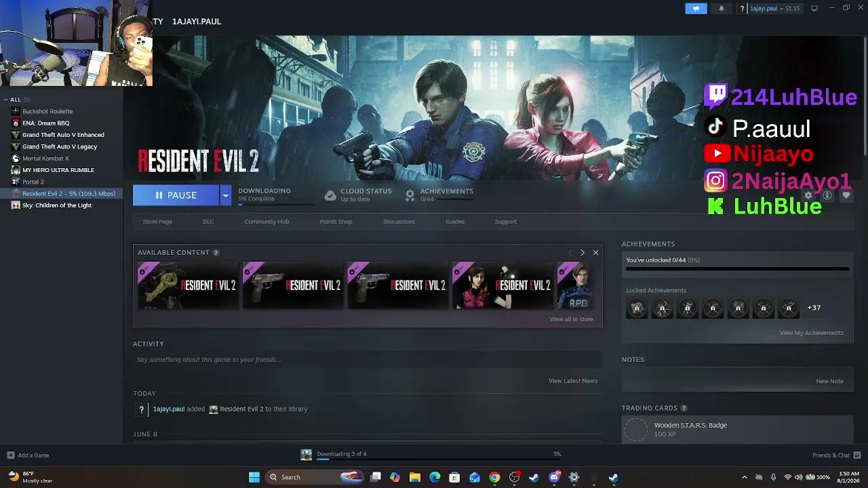
Task: Click Add a Game button text
Action: click(x=33, y=455)
